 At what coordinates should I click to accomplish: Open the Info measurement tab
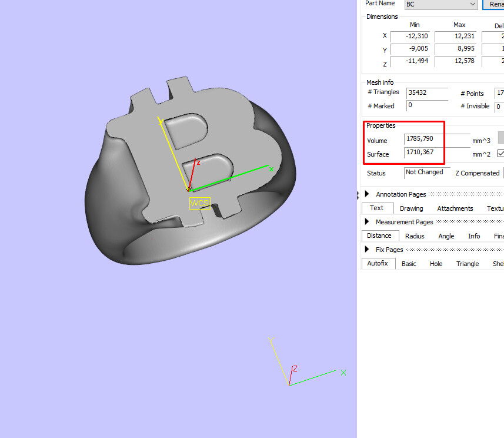point(473,235)
